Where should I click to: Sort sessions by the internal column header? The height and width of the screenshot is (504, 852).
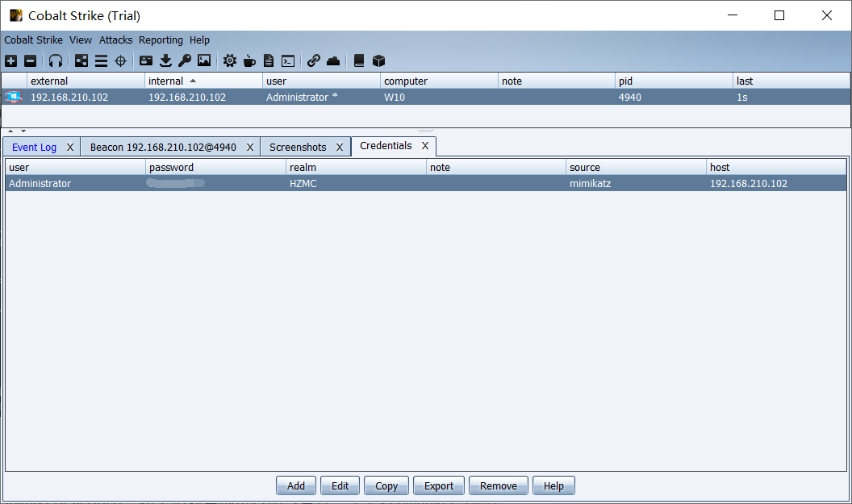tap(165, 81)
